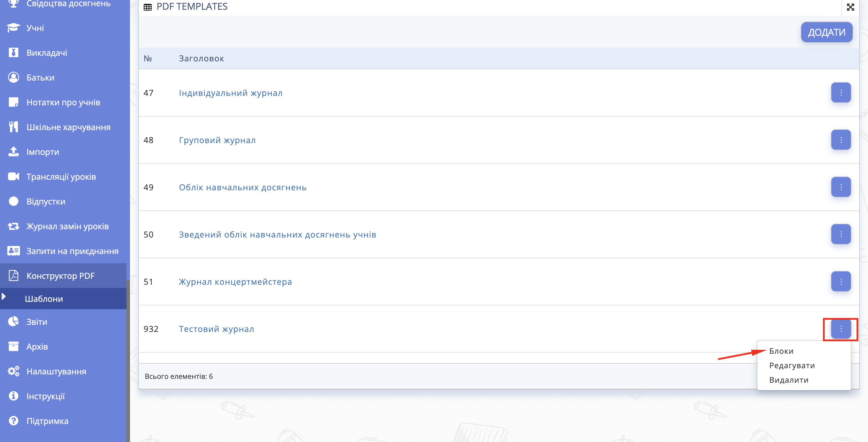
Task: Select Видалити from the dropdown menu
Action: [789, 380]
